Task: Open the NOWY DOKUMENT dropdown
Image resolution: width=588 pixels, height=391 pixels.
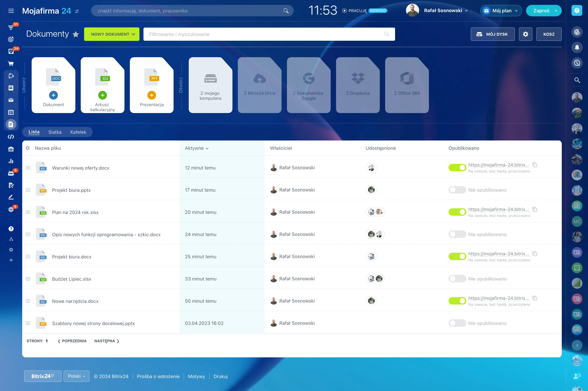Action: coord(111,34)
